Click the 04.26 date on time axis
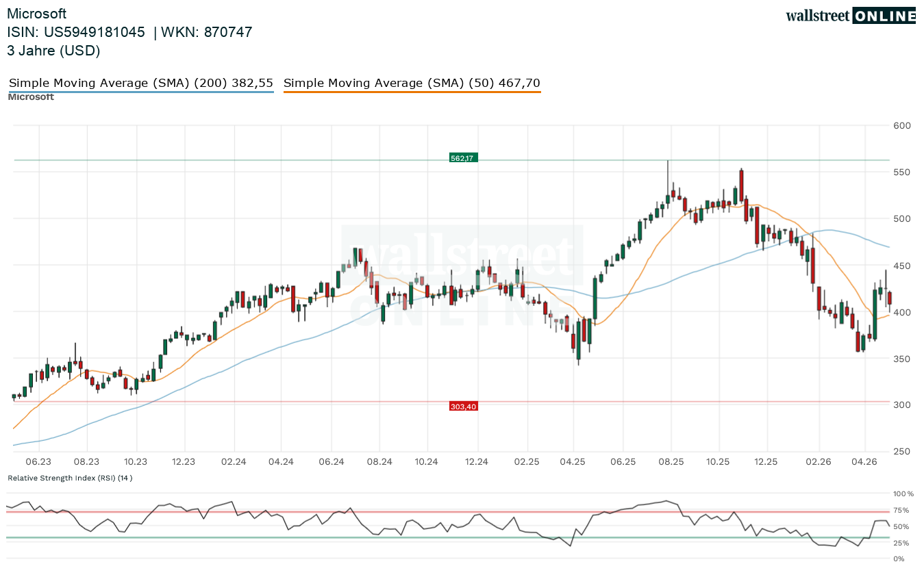Image resolution: width=924 pixels, height=577 pixels. click(864, 462)
